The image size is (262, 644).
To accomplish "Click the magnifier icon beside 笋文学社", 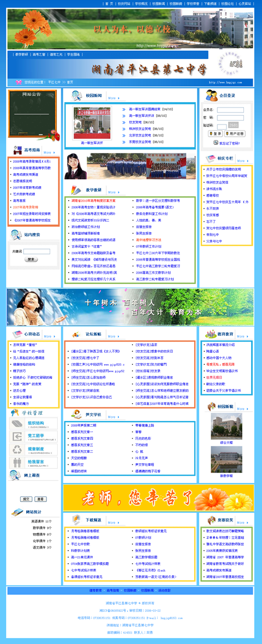I will (76, 414).
